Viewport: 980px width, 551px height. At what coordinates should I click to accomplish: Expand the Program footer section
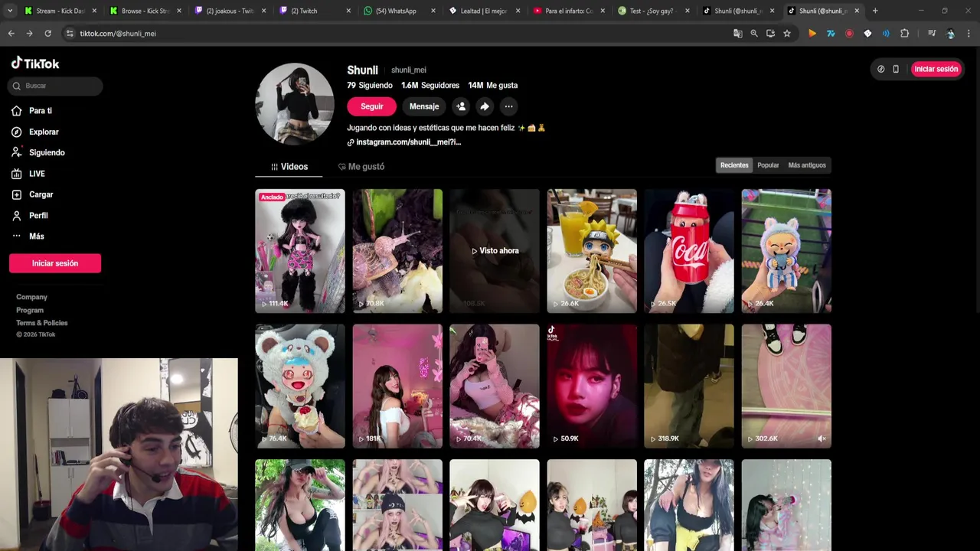coord(30,310)
